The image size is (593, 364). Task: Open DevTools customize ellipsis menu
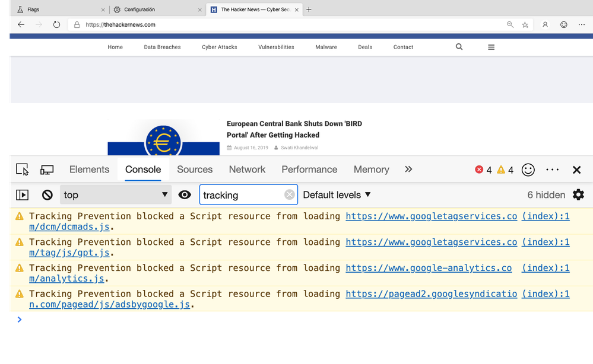[x=553, y=170]
